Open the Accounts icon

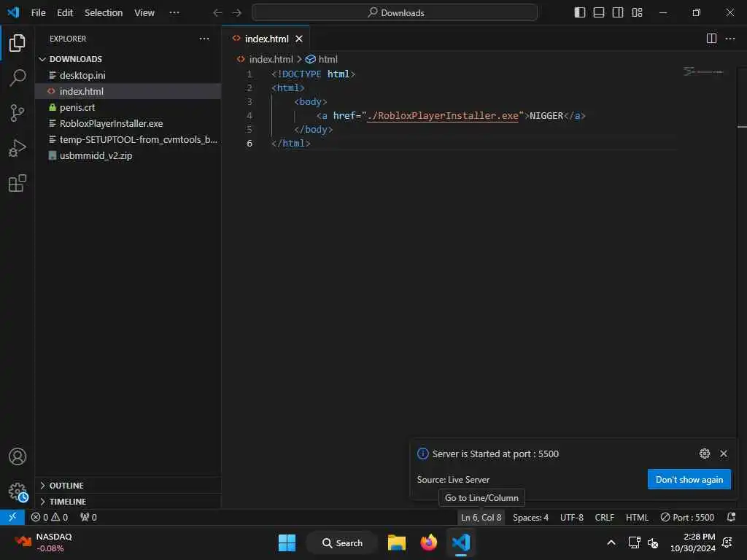pyautogui.click(x=18, y=456)
